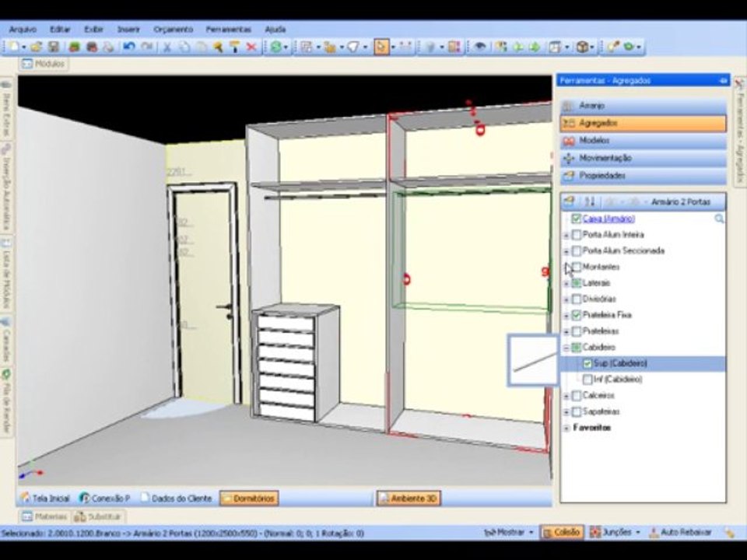
Task: Uncheck the Prateleira Fixa checkbox
Action: click(x=576, y=315)
